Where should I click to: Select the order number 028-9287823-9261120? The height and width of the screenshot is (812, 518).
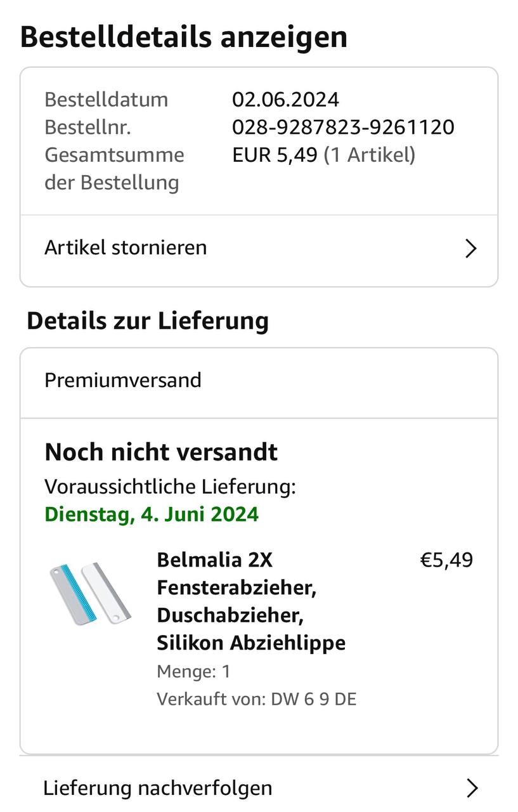click(x=343, y=127)
